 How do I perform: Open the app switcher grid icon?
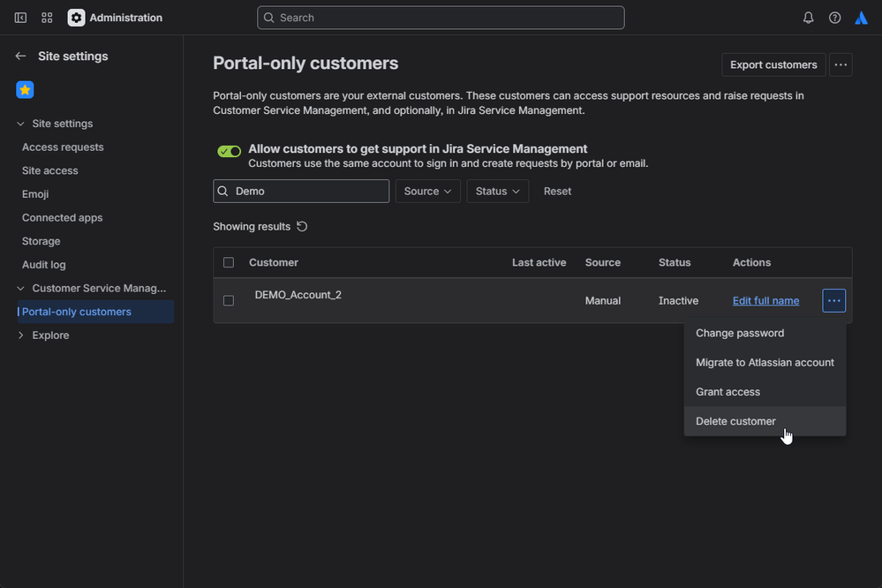click(x=48, y=18)
